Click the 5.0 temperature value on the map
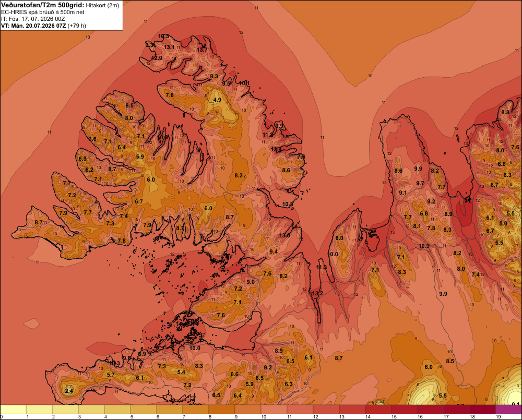 pyautogui.click(x=503, y=223)
